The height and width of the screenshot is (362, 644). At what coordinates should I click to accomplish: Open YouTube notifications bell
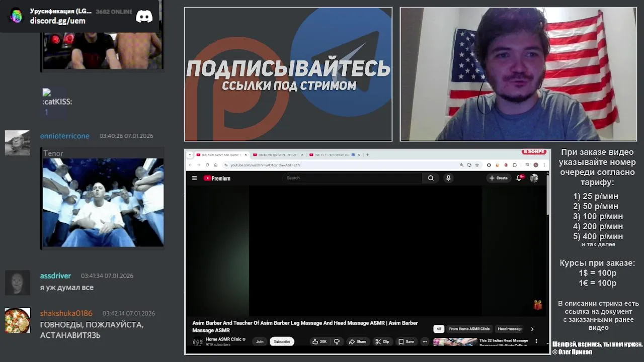coord(519,178)
